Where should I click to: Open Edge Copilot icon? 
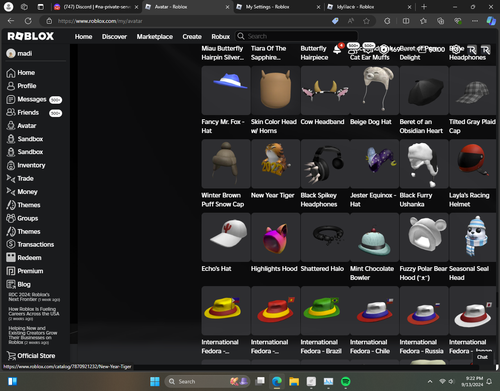click(491, 21)
